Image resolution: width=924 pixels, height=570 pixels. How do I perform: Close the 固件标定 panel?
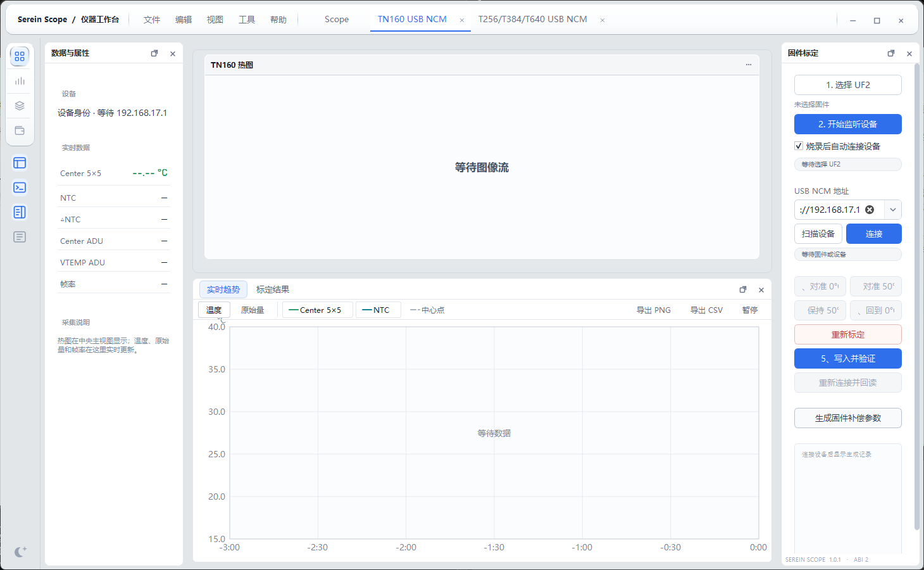point(909,54)
